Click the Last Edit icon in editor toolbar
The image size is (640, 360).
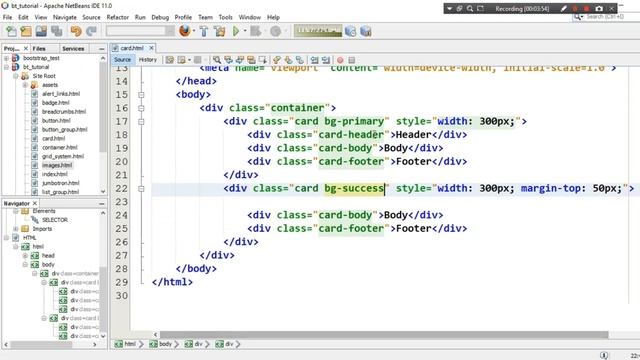(x=169, y=60)
